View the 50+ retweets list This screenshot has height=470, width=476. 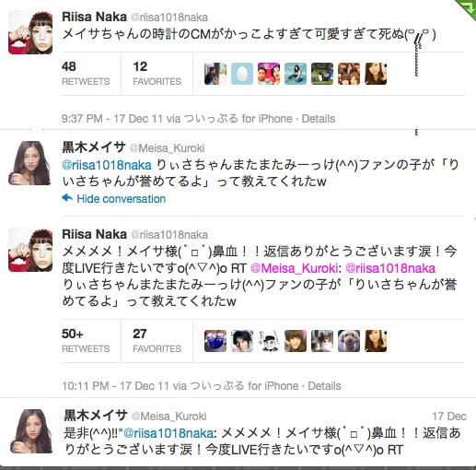pyautogui.click(x=86, y=341)
